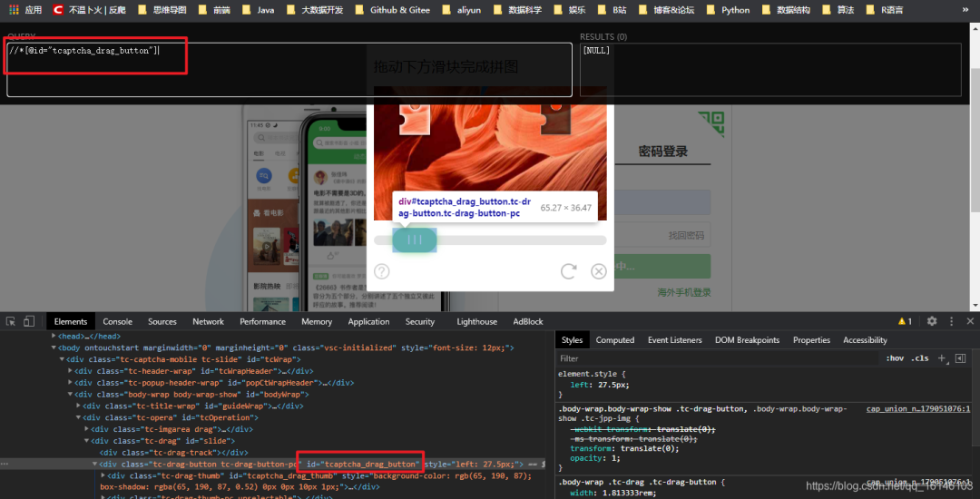Refresh the captcha puzzle image
980x499 pixels.
(568, 271)
